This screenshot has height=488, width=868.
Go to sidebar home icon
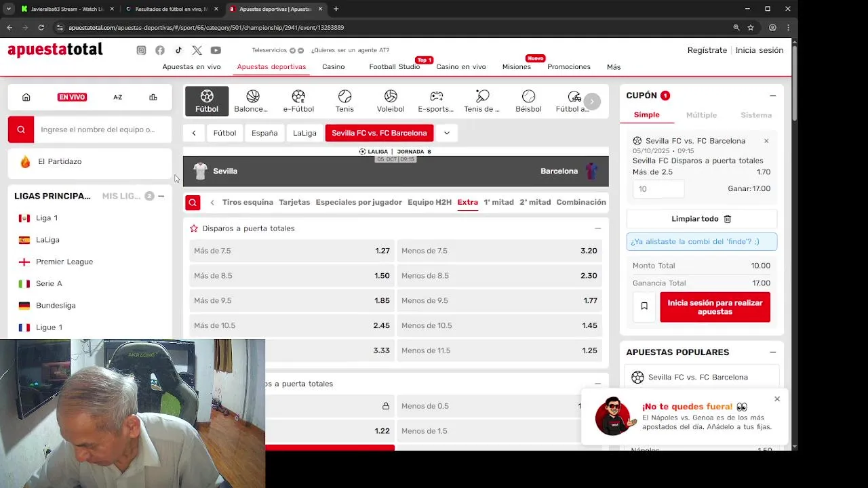pyautogui.click(x=26, y=97)
